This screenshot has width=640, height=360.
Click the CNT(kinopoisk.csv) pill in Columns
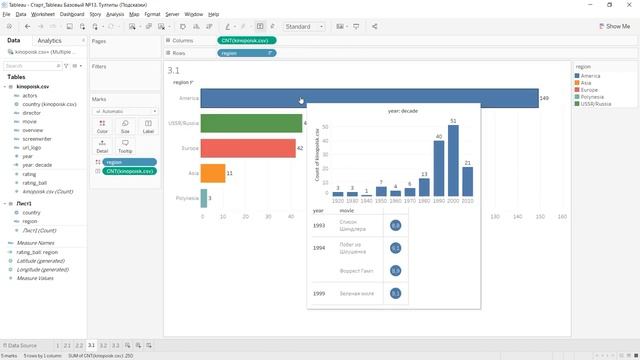coord(247,40)
